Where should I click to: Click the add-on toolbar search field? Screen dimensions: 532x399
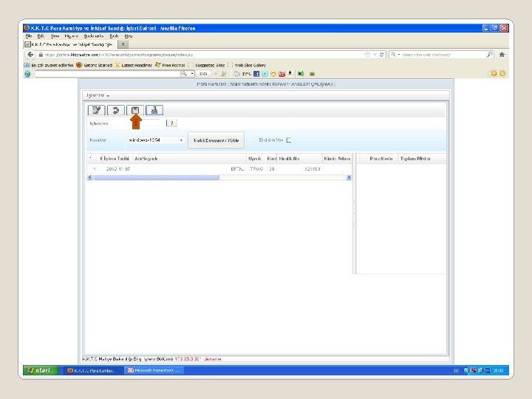click(x=108, y=74)
